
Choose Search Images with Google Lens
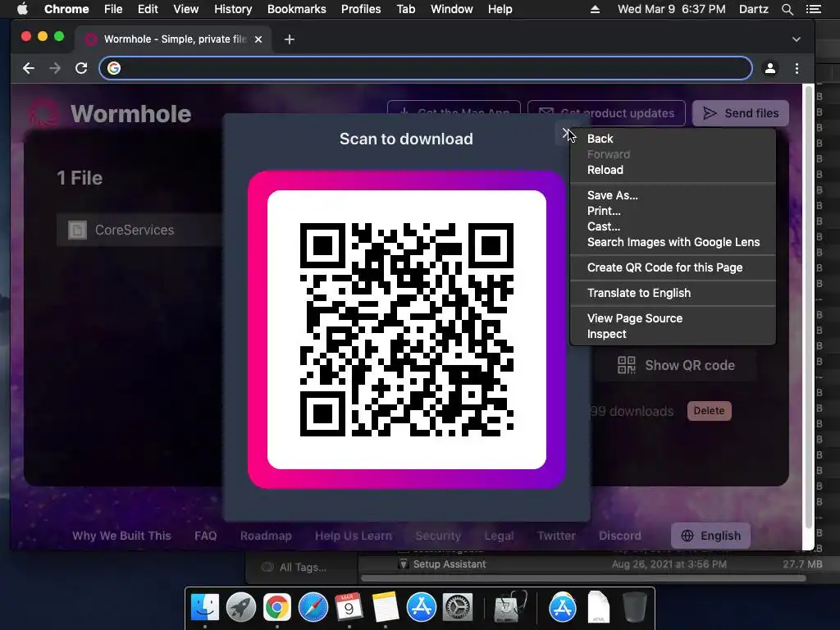673,242
